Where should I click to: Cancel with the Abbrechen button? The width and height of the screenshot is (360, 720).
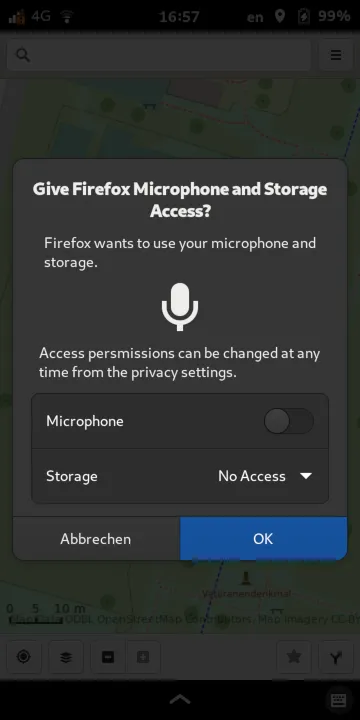(x=96, y=539)
